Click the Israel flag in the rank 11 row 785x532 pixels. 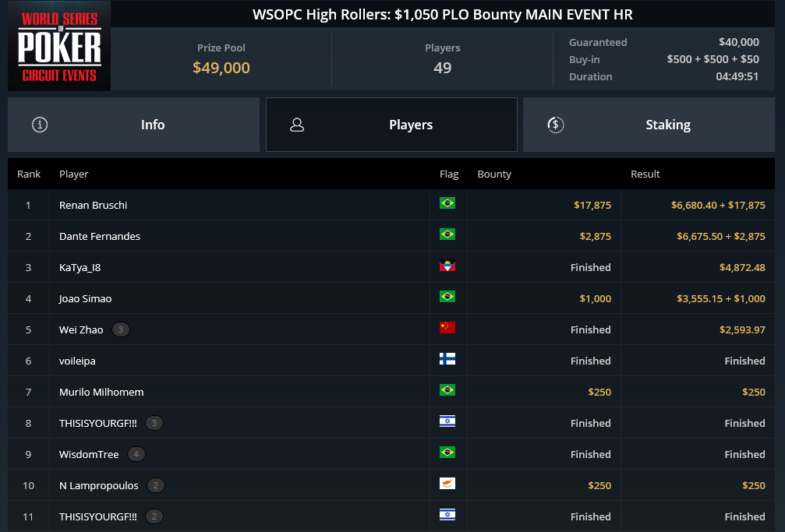447,515
